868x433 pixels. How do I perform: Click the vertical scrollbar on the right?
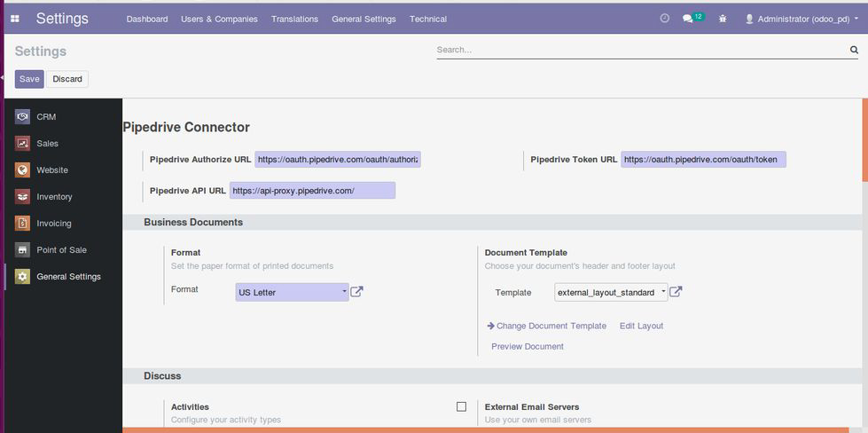coord(864,139)
